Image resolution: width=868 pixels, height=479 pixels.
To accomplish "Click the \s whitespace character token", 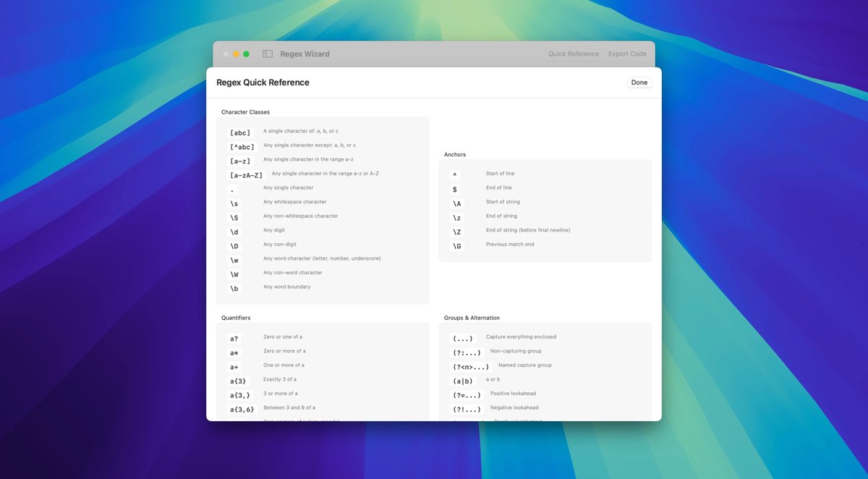I will pos(233,203).
